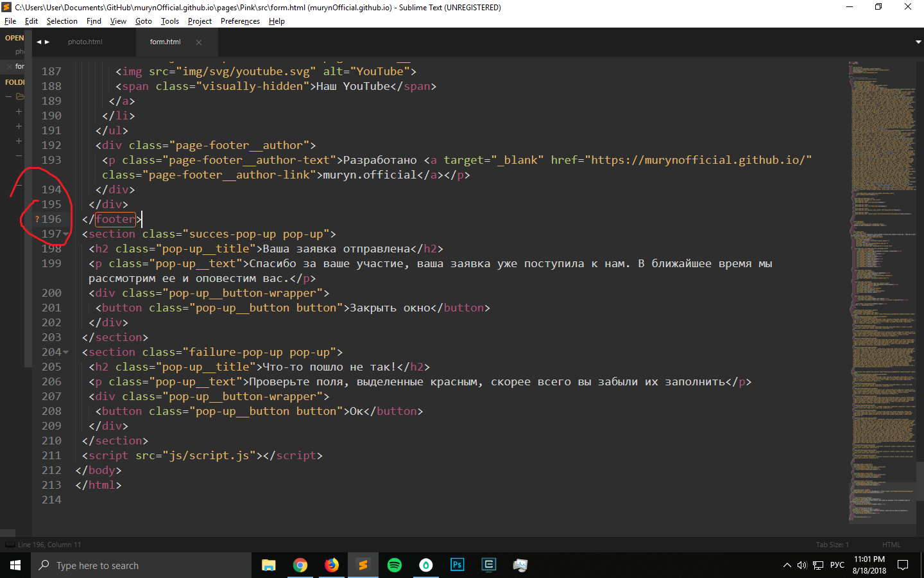Switch to the photo.html tab
The width and height of the screenshot is (924, 578).
pyautogui.click(x=85, y=42)
